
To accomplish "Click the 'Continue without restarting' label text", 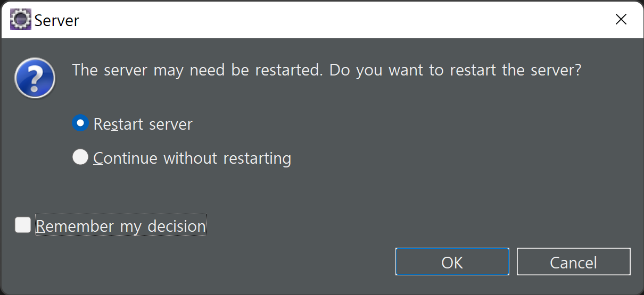I will tap(192, 158).
